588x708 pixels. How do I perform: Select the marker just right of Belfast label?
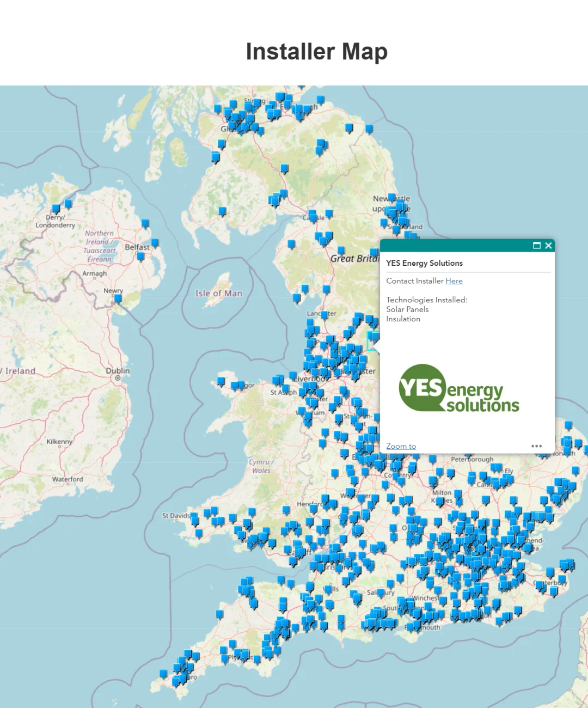click(155, 243)
